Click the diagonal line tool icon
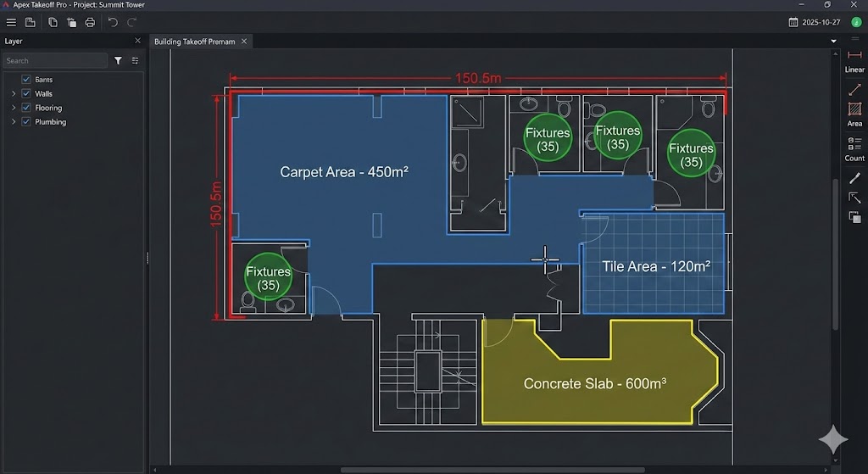This screenshot has height=474, width=868. coord(854,90)
